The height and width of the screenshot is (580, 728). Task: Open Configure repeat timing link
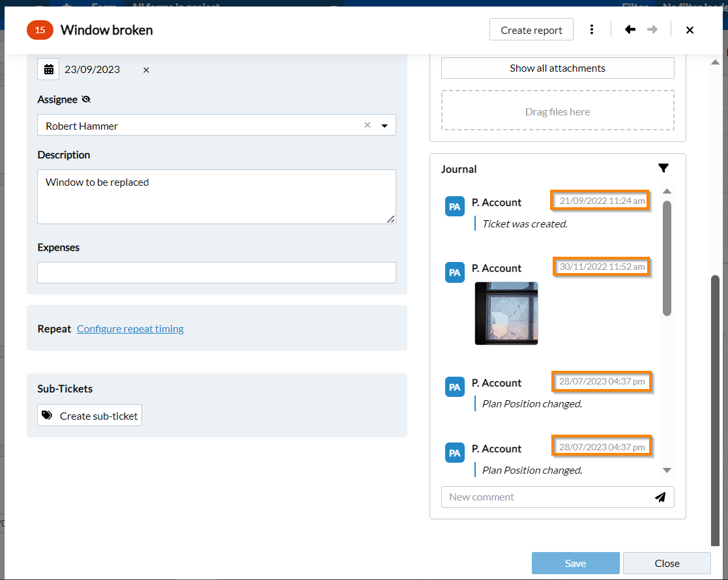[x=130, y=328]
